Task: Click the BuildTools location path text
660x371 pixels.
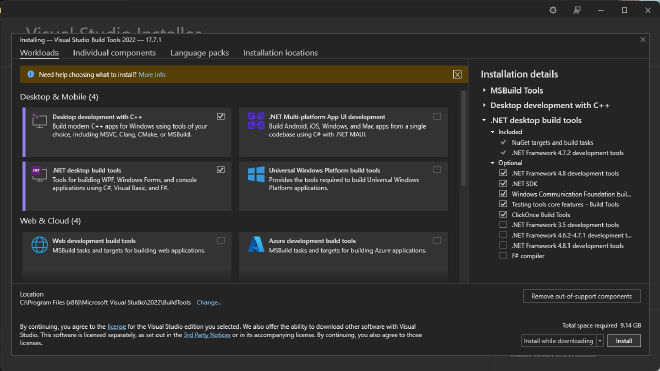Action: coord(105,302)
